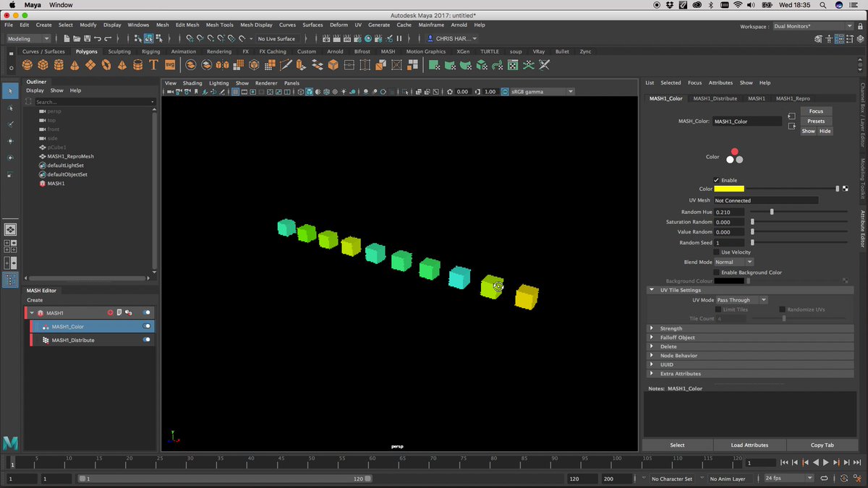Open the Workspace Dual Monitors dropdown

tap(813, 27)
